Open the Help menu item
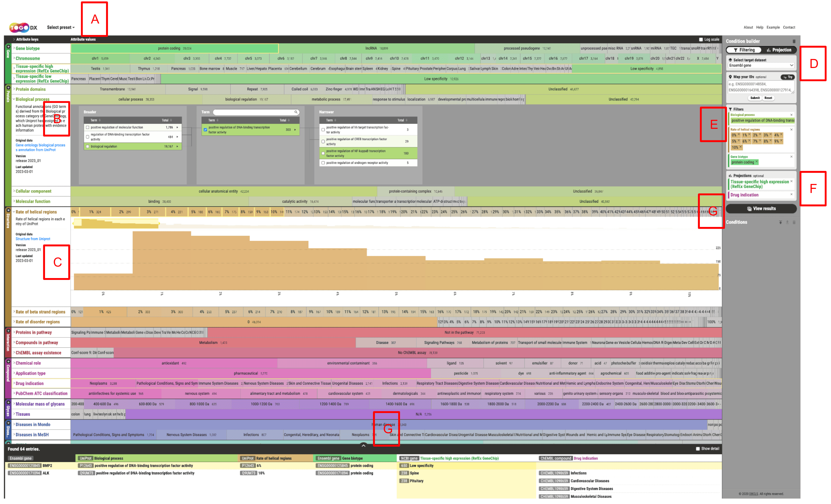The image size is (831, 504). click(x=759, y=27)
